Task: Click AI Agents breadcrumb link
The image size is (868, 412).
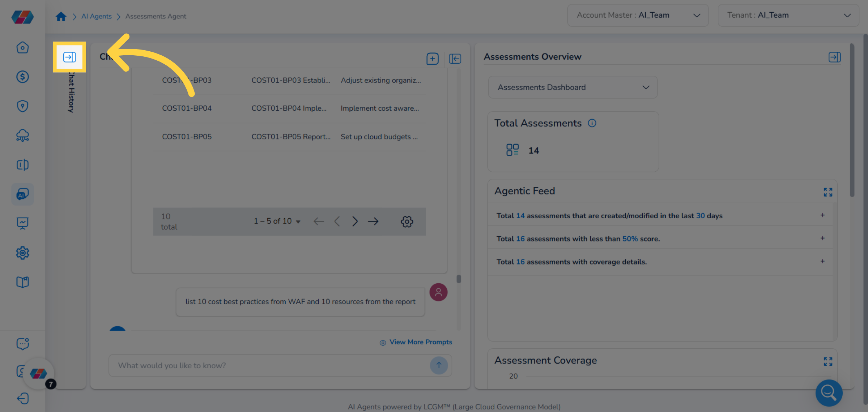Action: point(96,16)
